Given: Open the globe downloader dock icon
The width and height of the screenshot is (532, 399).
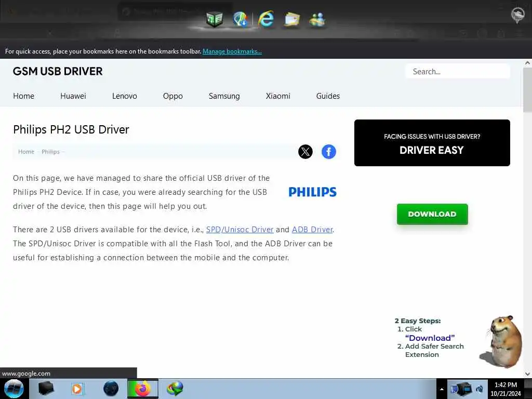Looking at the screenshot, I should point(240,19).
